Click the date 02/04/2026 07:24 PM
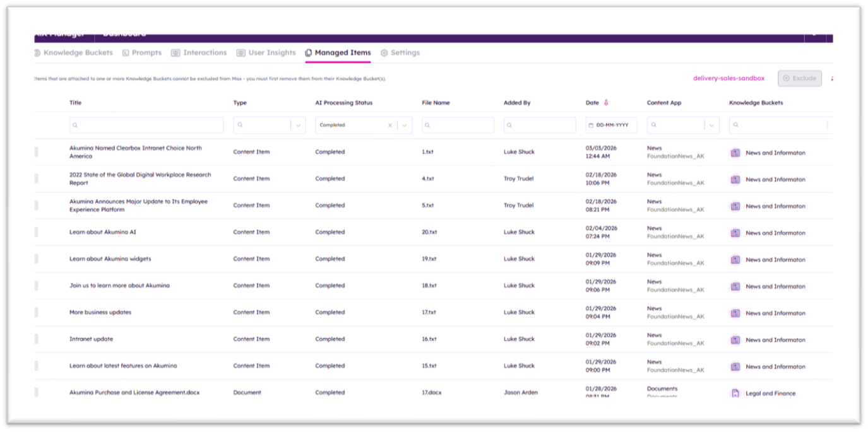 click(x=602, y=232)
